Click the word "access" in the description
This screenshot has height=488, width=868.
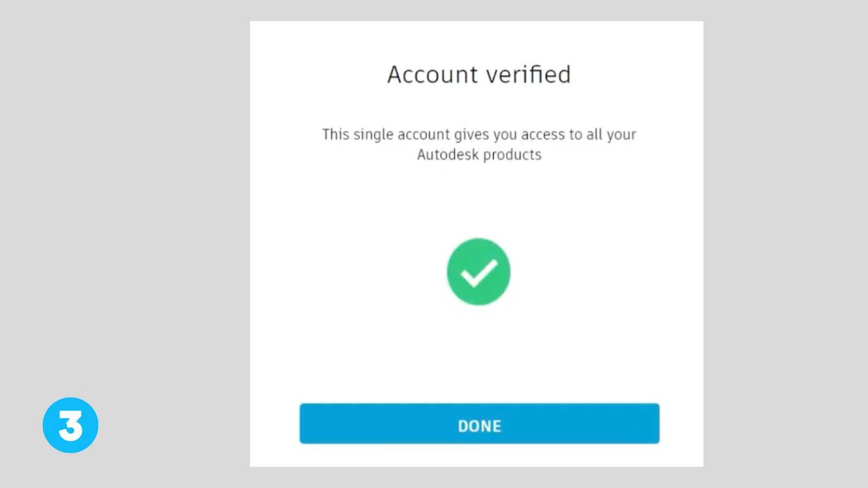coord(543,134)
